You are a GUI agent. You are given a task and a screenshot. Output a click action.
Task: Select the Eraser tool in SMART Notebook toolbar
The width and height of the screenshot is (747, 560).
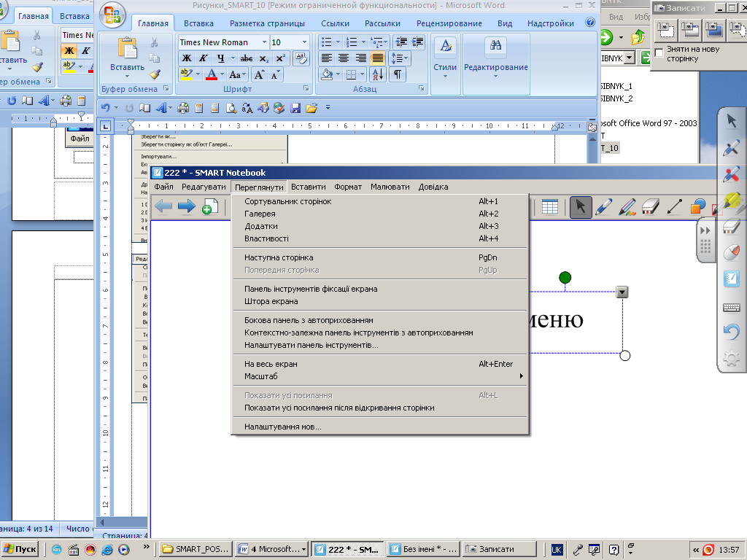pos(650,208)
